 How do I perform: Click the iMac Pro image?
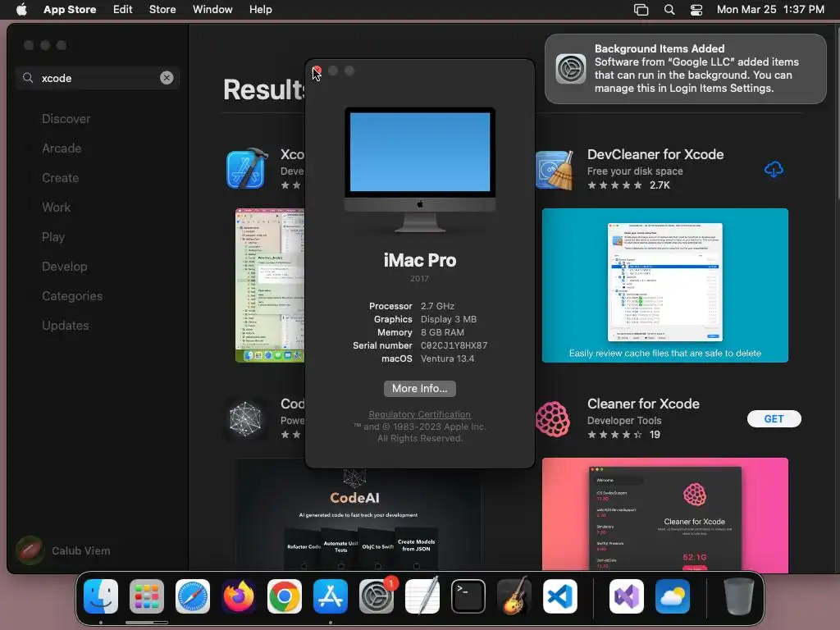click(420, 170)
